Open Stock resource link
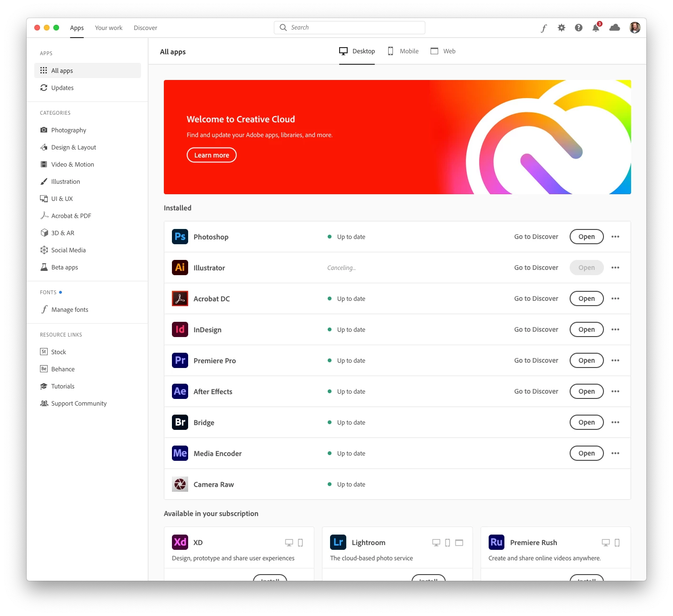Image resolution: width=673 pixels, height=616 pixels. 88,352
